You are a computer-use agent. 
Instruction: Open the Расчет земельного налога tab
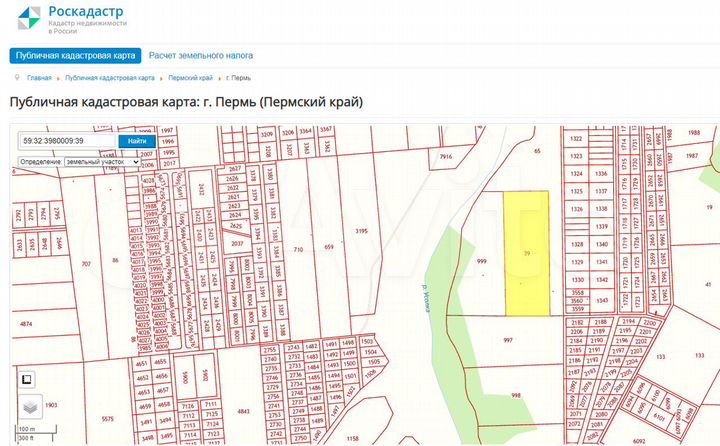(x=201, y=56)
